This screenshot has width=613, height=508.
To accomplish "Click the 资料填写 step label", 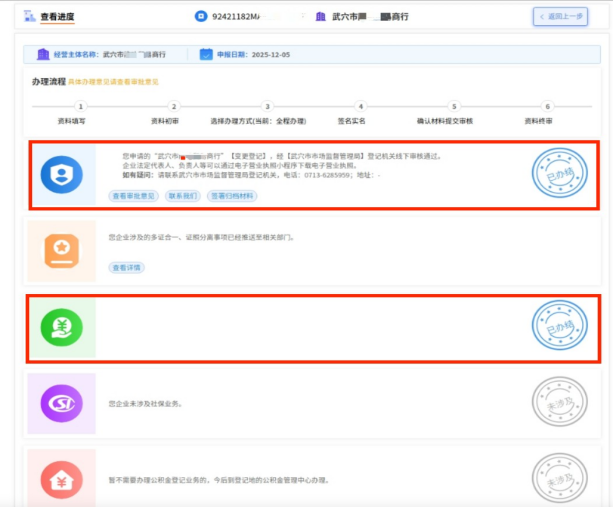I will point(72,121).
